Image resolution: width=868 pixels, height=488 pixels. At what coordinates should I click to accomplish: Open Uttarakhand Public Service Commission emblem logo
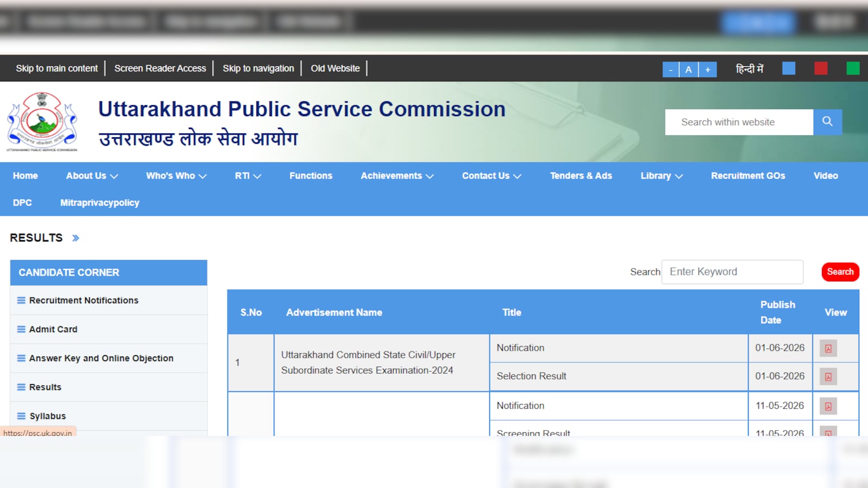pyautogui.click(x=42, y=121)
